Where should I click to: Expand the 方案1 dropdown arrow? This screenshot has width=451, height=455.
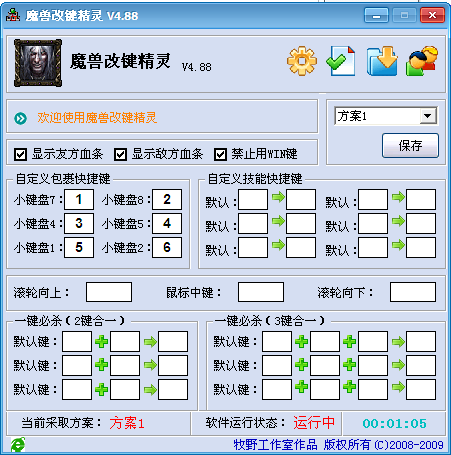428,116
